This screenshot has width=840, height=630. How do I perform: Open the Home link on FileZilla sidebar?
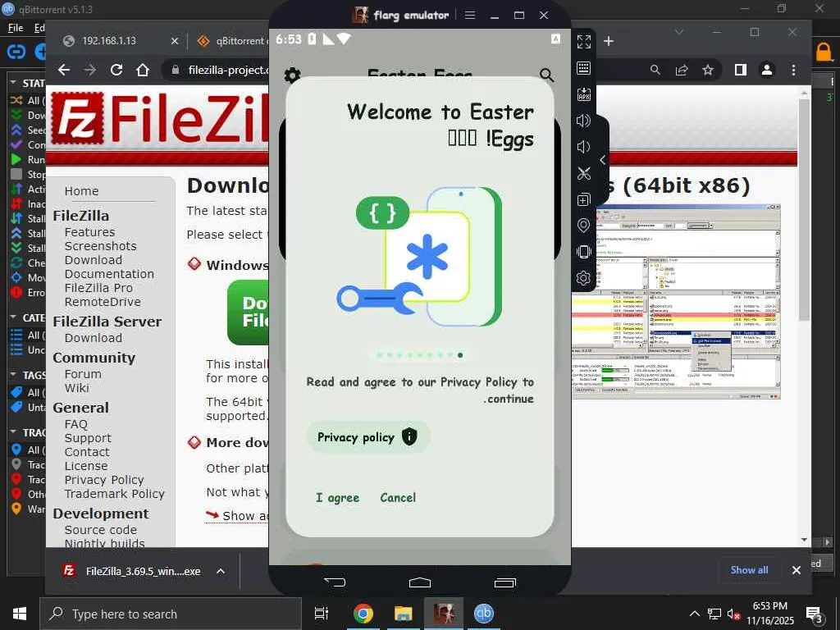(81, 191)
